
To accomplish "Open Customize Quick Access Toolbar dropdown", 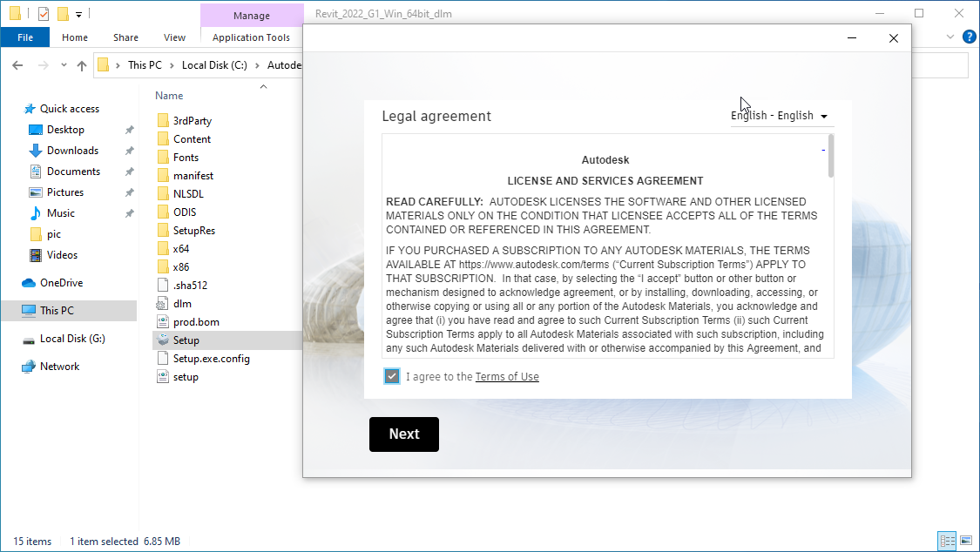I will click(x=78, y=14).
